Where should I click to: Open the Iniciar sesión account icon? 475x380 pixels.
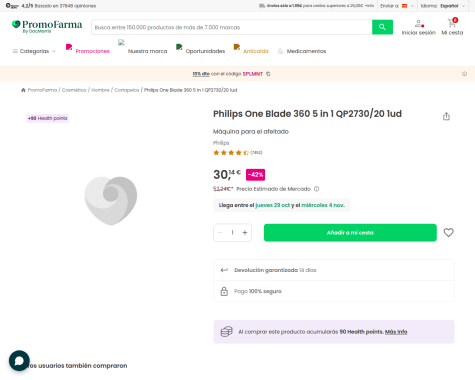click(419, 24)
